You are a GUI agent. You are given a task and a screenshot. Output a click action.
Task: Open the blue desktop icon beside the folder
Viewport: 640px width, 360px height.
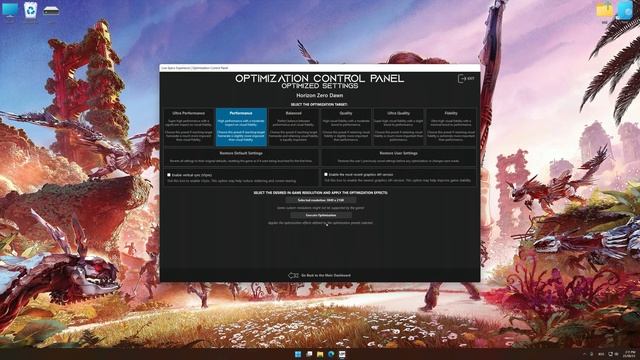[x=624, y=10]
